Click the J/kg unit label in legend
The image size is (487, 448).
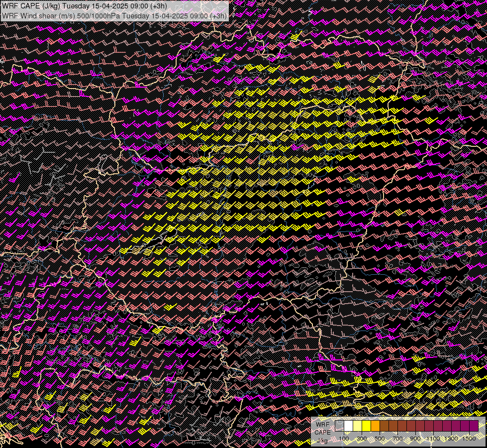tap(322, 441)
